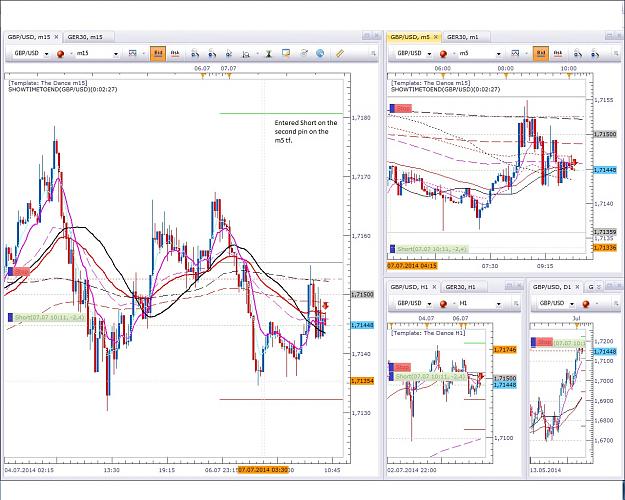The width and height of the screenshot is (625, 500).
Task: Open the H1 toolbar overflow options
Action: pyautogui.click(x=516, y=304)
